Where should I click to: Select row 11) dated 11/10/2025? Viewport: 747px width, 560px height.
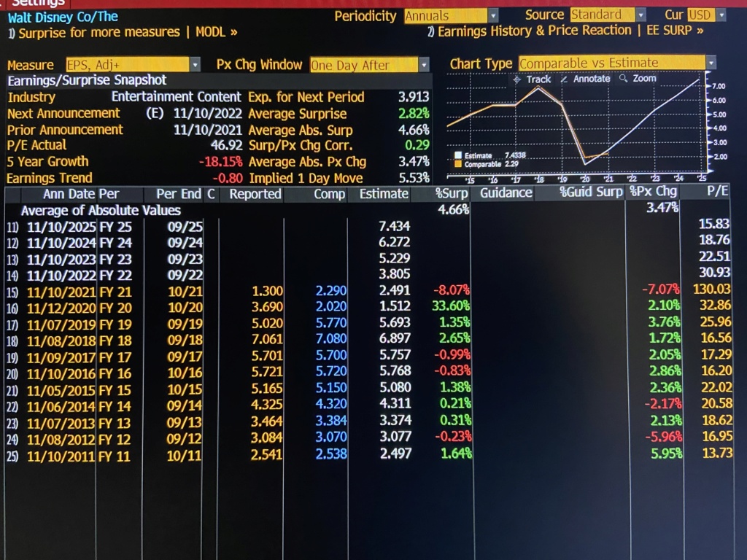click(368, 226)
